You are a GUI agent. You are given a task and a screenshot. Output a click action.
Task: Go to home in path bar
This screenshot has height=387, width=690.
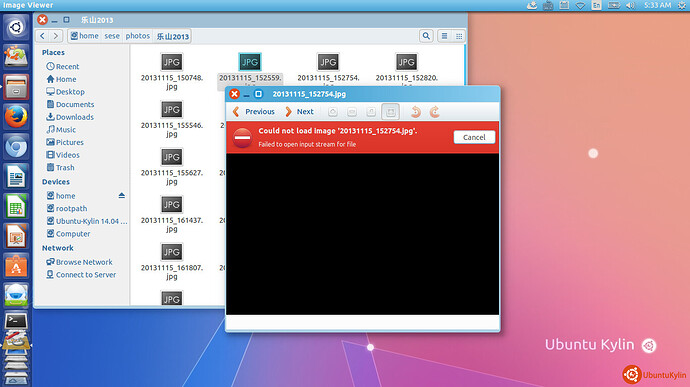[x=84, y=36]
